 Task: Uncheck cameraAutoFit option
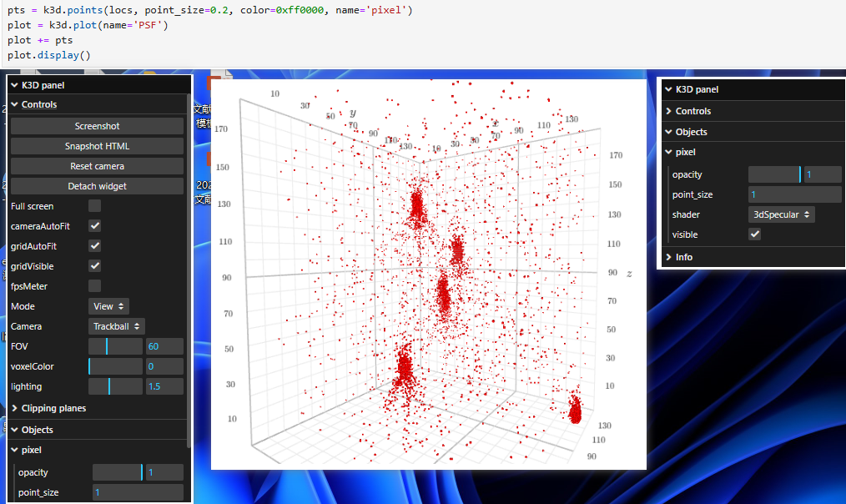click(x=94, y=226)
